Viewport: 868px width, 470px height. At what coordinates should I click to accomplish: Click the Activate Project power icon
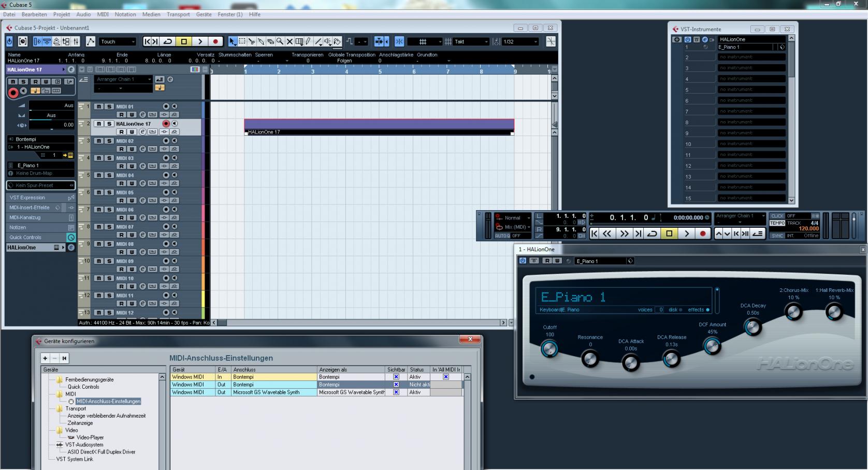point(9,41)
